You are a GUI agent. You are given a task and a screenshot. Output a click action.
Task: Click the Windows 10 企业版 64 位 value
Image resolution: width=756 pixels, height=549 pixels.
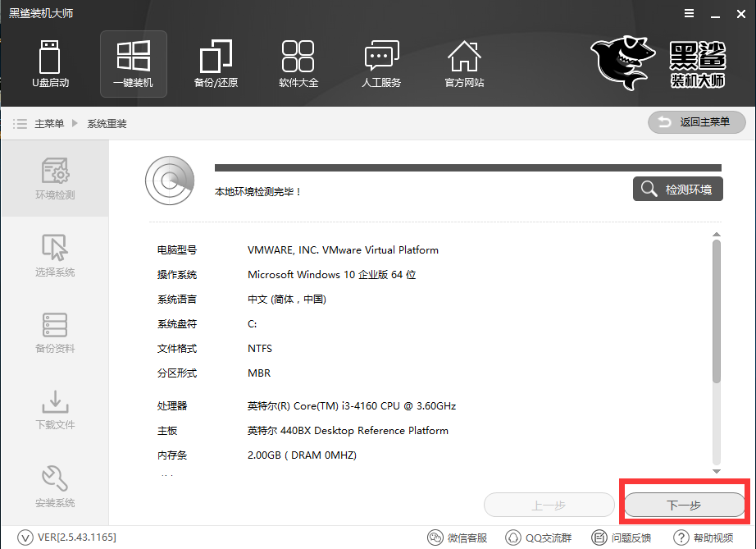pos(332,274)
